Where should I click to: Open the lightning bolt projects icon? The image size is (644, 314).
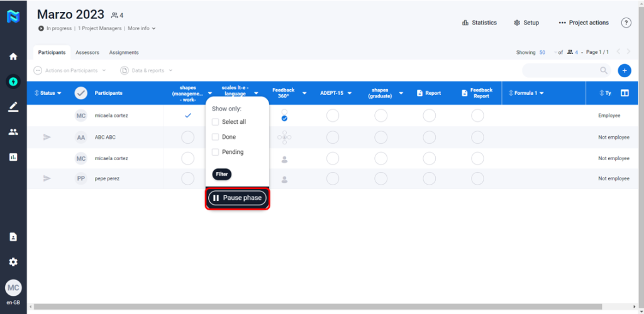[13, 81]
